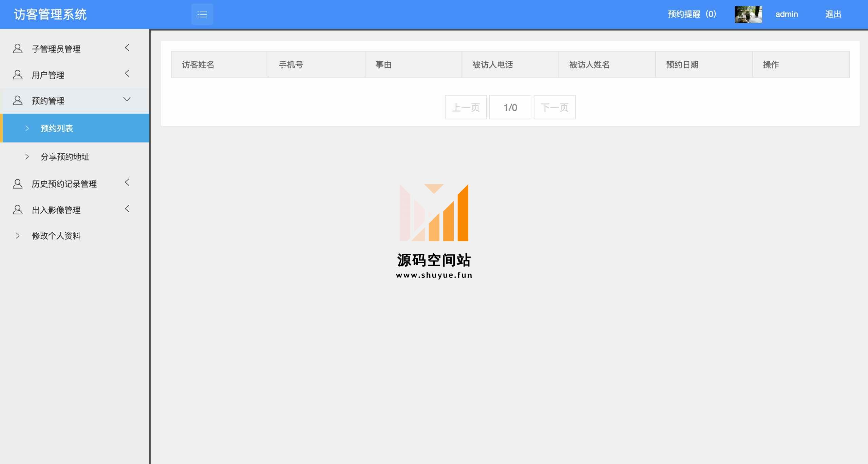Image resolution: width=868 pixels, height=464 pixels.
Task: Click the 被访人电话 column header
Action: coord(510,64)
